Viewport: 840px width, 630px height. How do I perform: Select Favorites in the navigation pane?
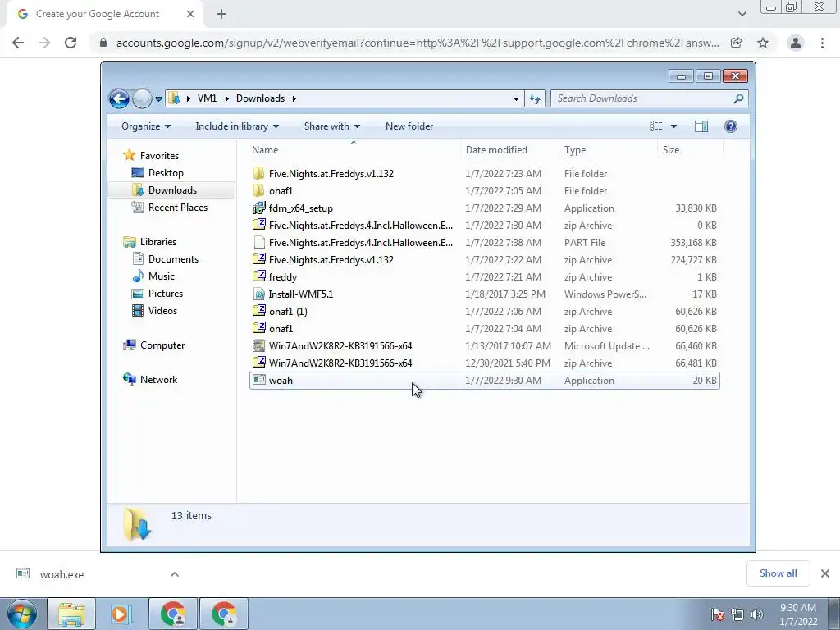(159, 156)
